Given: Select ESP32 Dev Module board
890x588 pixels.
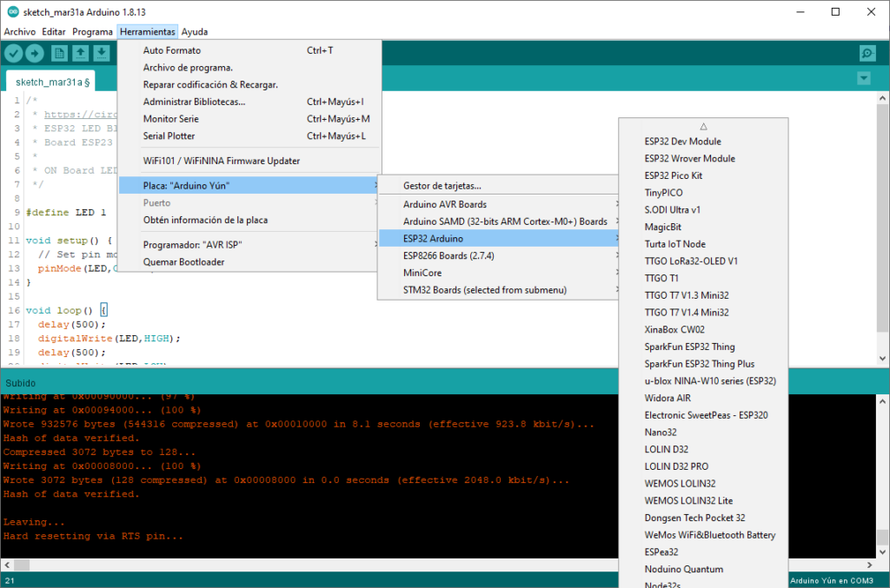Looking at the screenshot, I should [x=703, y=142].
